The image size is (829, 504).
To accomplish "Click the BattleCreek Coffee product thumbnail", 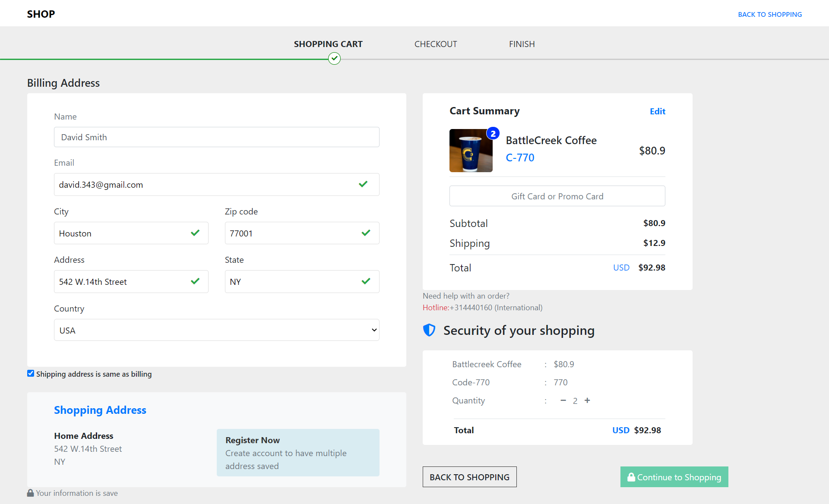I will (471, 150).
